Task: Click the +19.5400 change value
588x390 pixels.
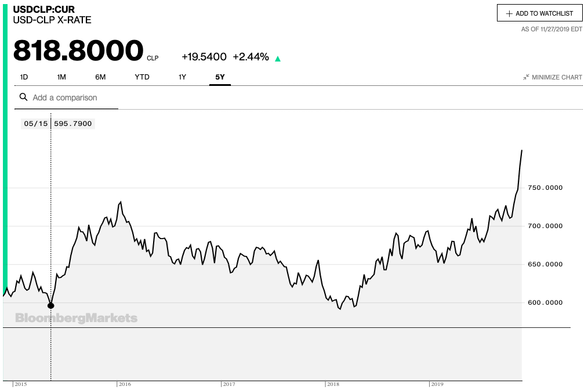Action: pyautogui.click(x=204, y=57)
